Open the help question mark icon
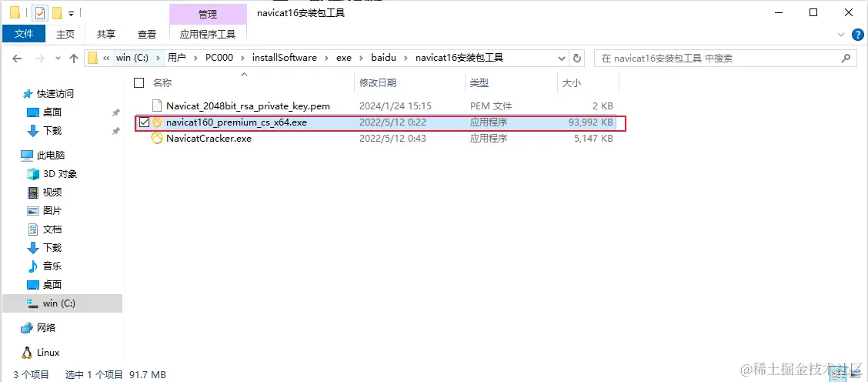The image size is (868, 382). coord(856,35)
